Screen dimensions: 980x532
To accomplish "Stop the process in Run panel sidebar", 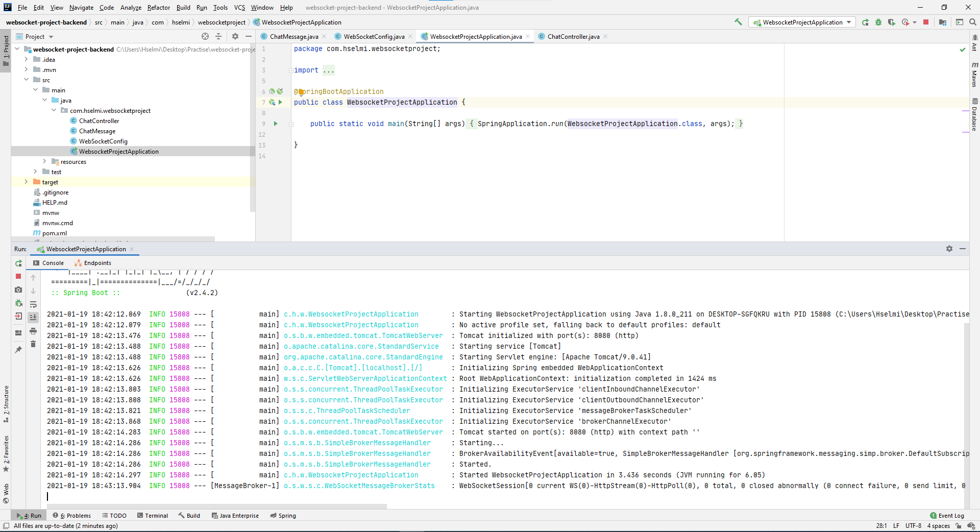I will (x=18, y=276).
